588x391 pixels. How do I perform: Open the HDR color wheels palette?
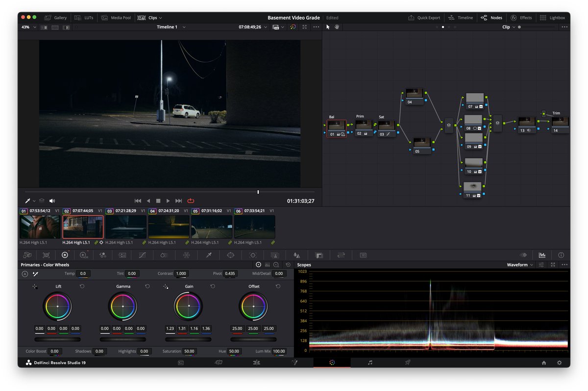(83, 255)
